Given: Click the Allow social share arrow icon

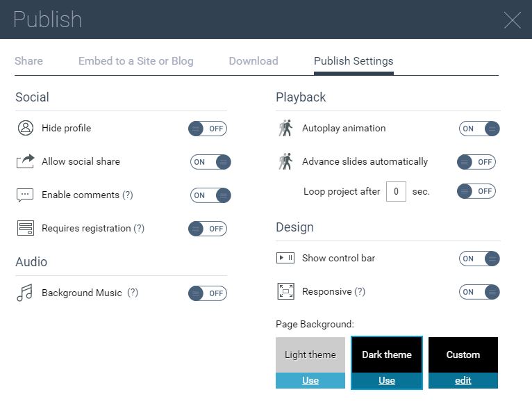Looking at the screenshot, I should click(26, 161).
